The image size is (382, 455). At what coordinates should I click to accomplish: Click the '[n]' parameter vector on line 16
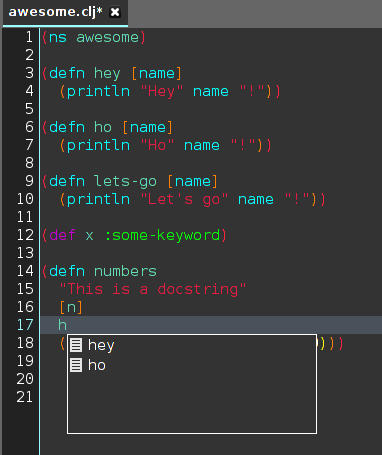pyautogui.click(x=71, y=307)
